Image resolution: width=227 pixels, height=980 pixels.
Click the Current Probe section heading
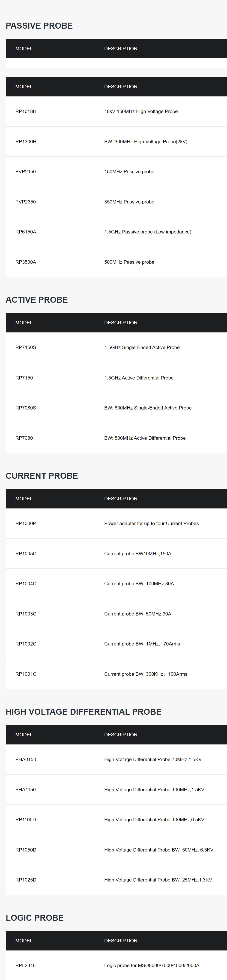click(42, 476)
